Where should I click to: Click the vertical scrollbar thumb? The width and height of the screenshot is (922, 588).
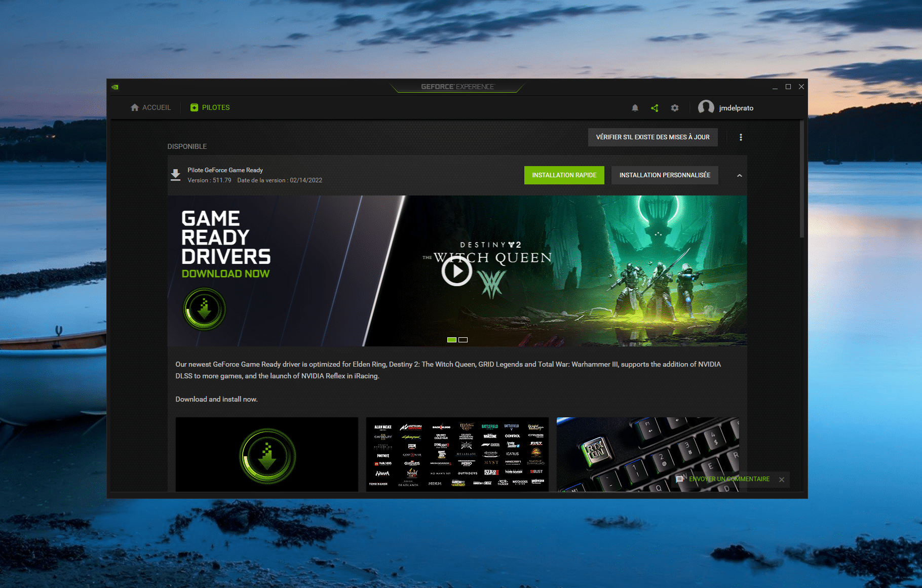[802, 179]
